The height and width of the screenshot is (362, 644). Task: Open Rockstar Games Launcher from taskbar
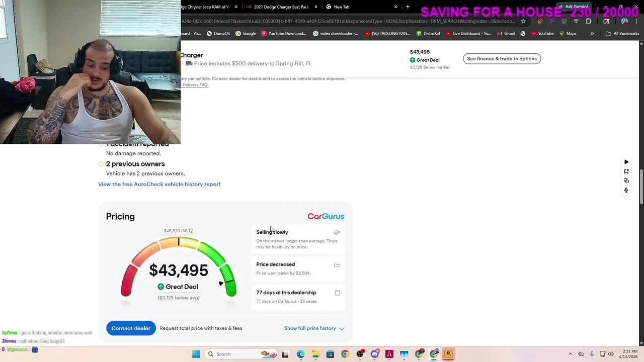[448, 354]
